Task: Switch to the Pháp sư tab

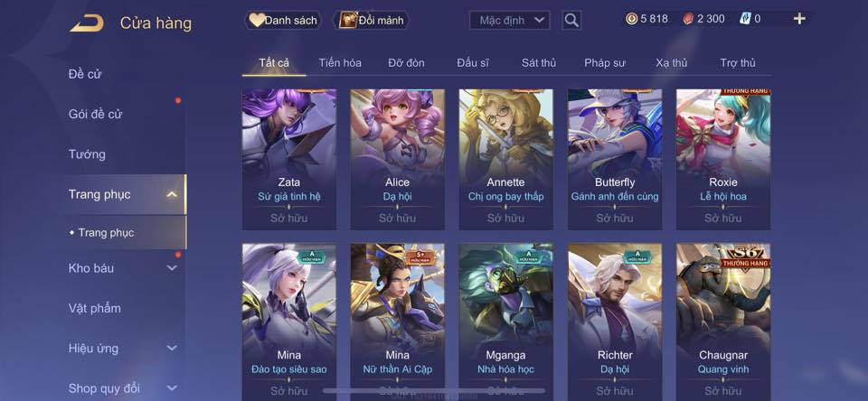Action: [605, 63]
